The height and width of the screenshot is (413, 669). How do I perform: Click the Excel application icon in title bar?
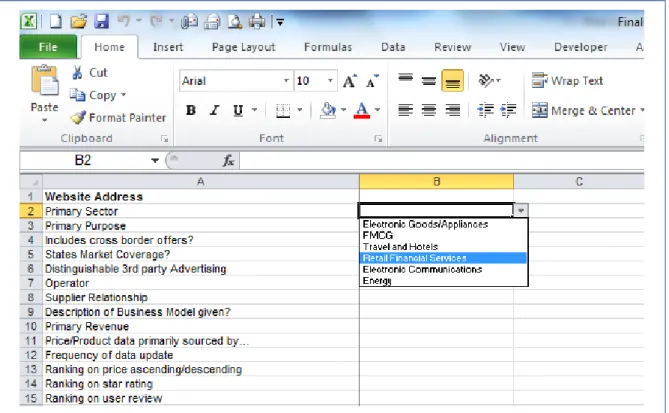coord(29,21)
